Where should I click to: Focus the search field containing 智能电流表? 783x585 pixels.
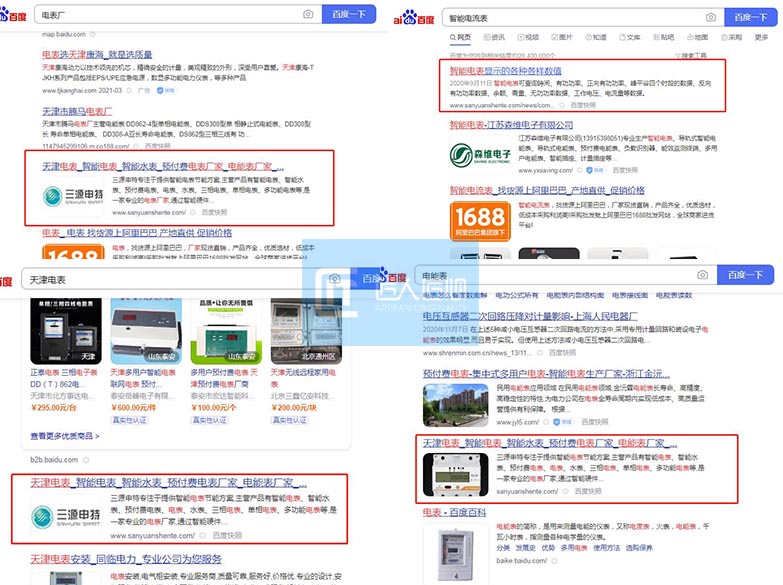click(583, 17)
